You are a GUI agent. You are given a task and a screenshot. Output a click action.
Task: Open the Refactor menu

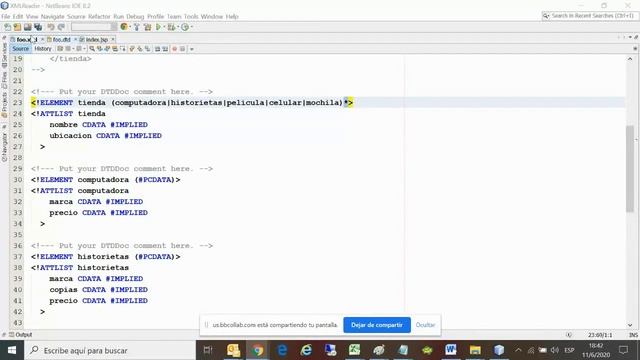(x=99, y=16)
